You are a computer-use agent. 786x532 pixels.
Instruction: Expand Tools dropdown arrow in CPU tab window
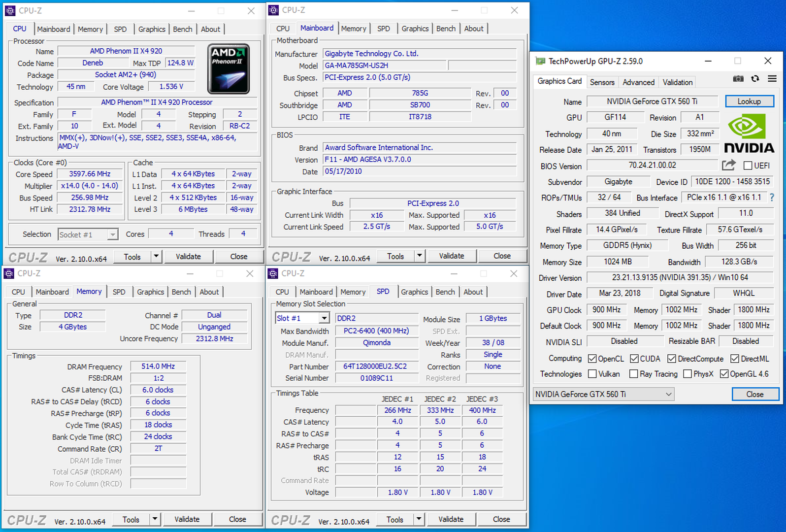156,256
